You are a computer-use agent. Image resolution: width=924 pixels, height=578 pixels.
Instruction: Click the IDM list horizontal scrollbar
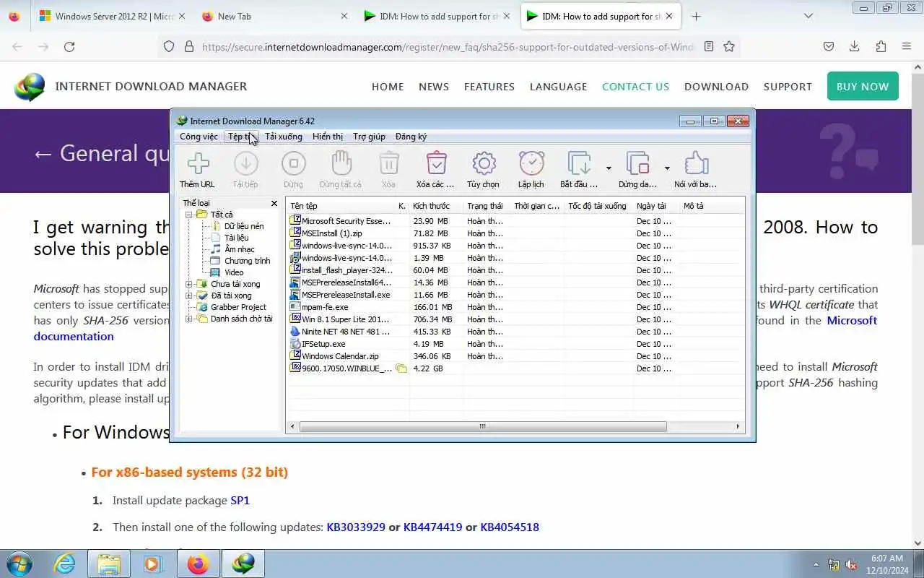click(482, 426)
